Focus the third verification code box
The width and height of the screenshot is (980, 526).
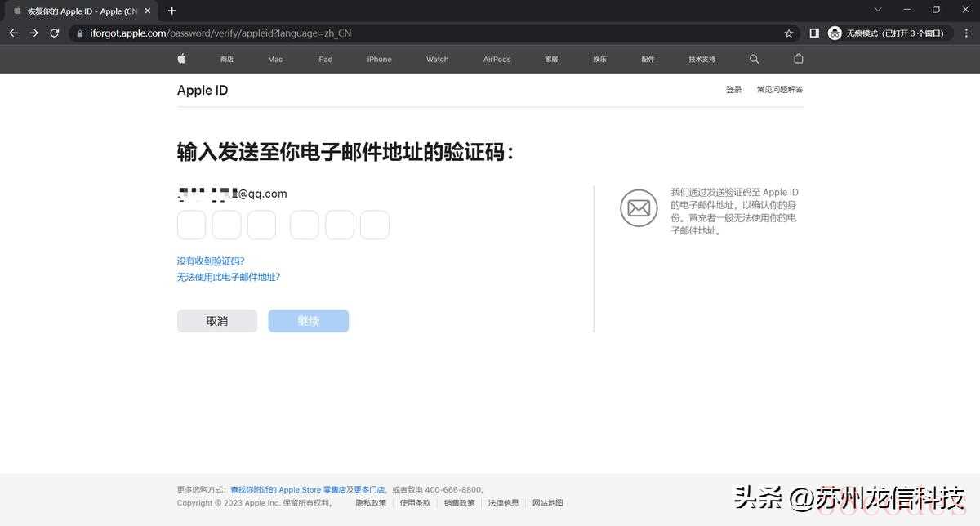(x=261, y=225)
